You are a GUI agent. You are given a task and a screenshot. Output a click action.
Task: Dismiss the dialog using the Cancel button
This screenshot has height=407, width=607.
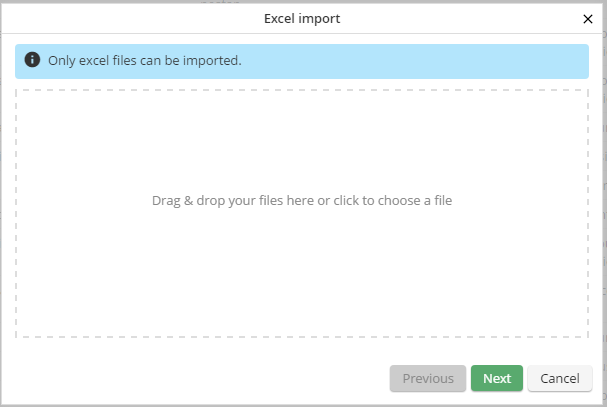tap(560, 378)
